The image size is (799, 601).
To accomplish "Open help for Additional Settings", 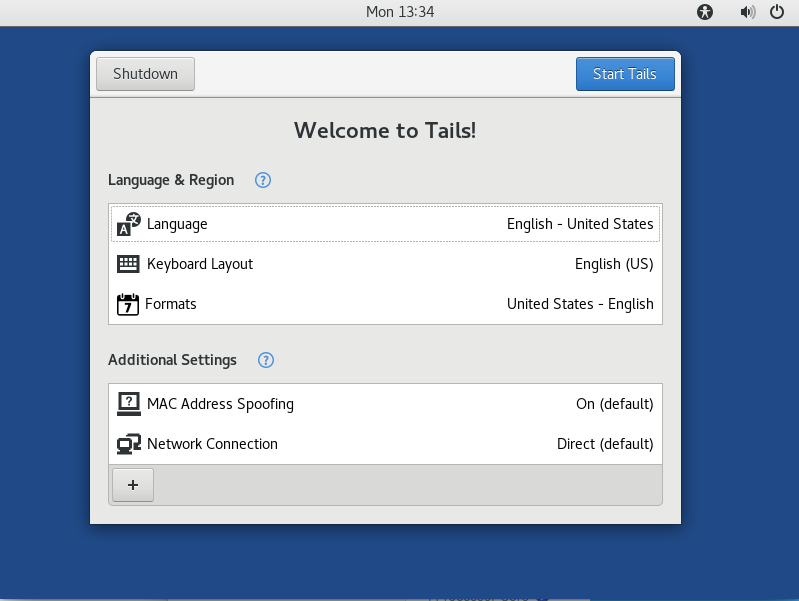I will click(266, 360).
